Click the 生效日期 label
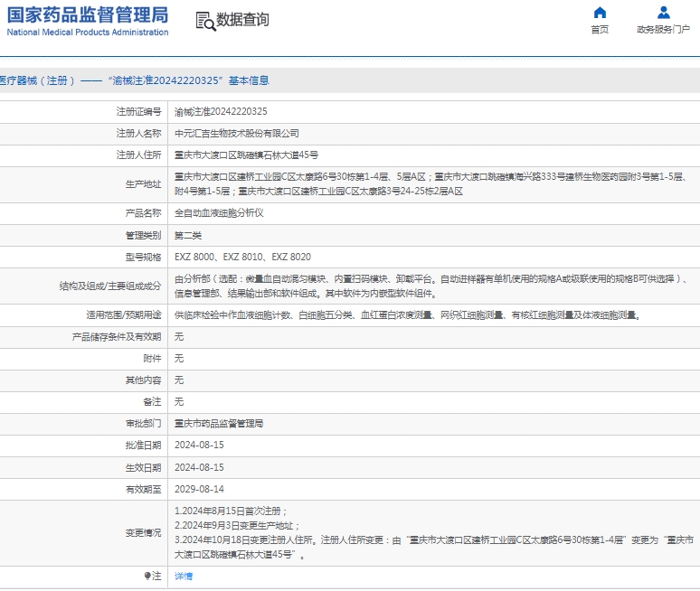This screenshot has height=591, width=700. click(143, 468)
